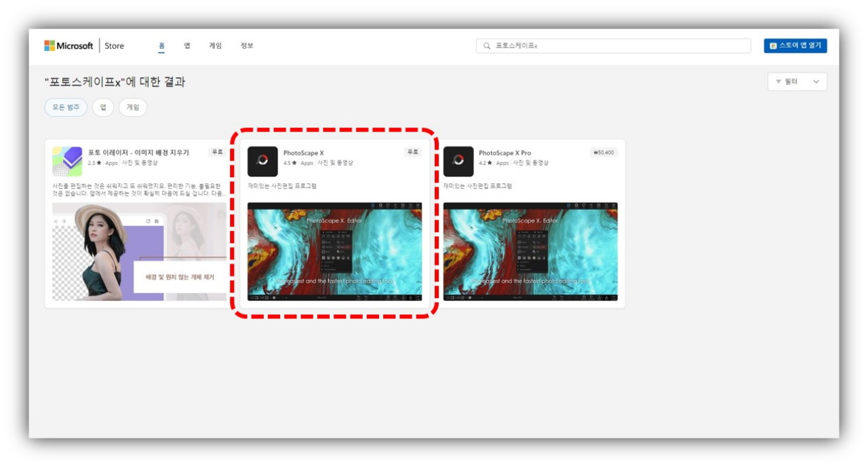Go to the 앱 tab

click(x=187, y=45)
